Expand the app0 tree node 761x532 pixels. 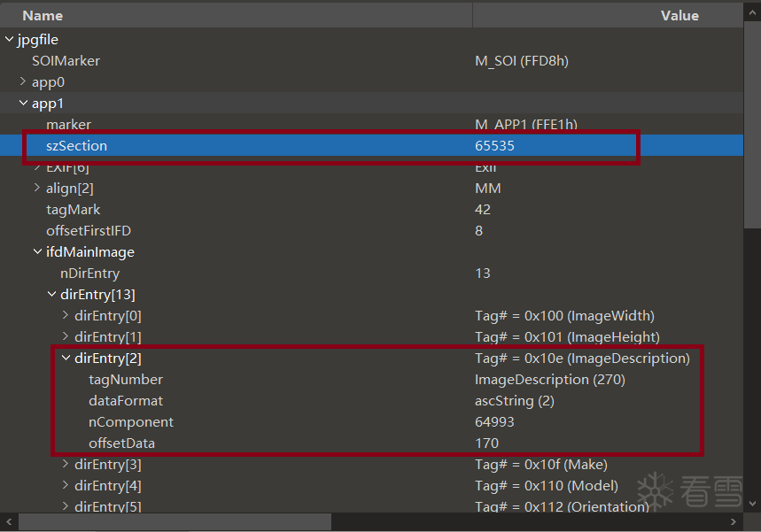(23, 82)
